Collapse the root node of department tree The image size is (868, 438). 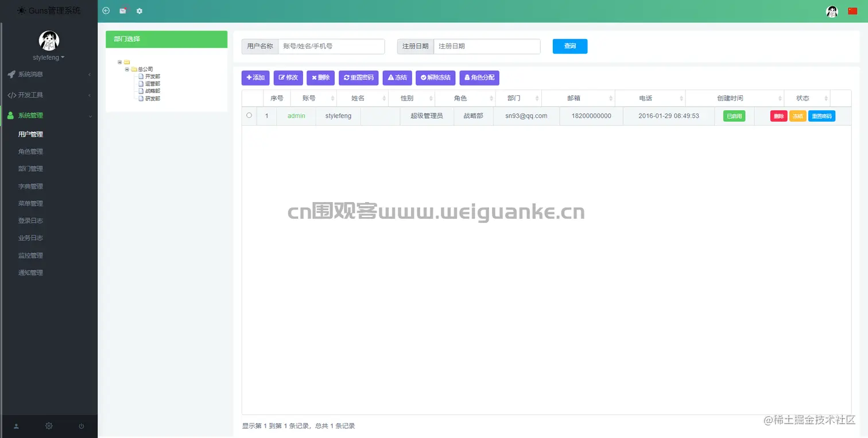119,62
